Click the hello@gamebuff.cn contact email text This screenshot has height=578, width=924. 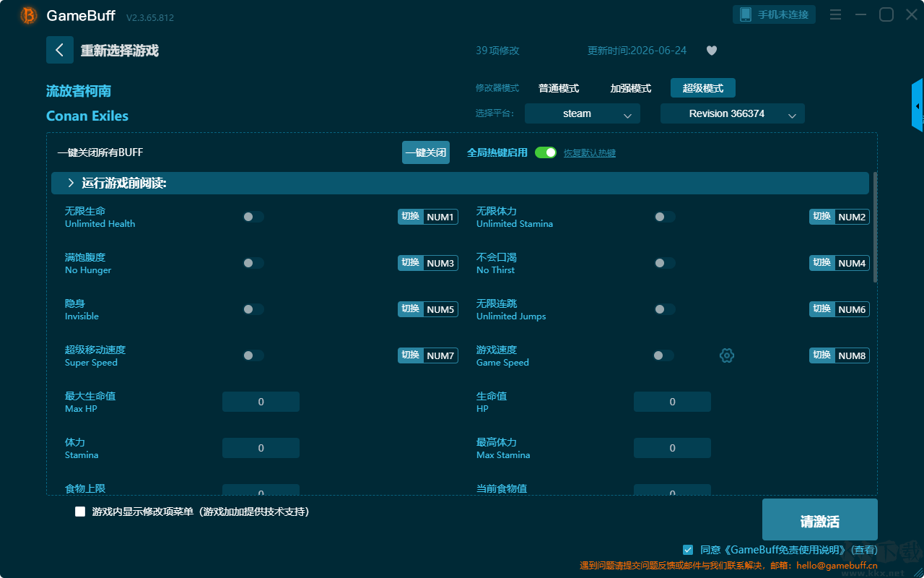[837, 566]
